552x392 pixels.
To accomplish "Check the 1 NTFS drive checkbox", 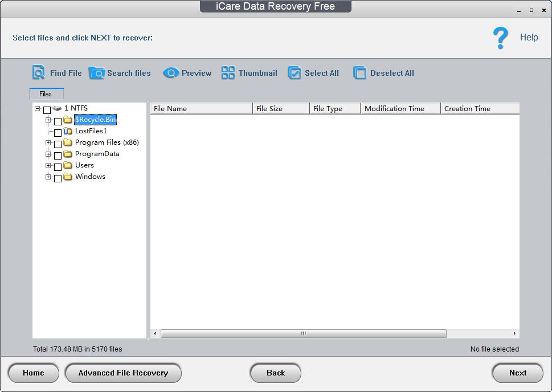I will coord(47,110).
